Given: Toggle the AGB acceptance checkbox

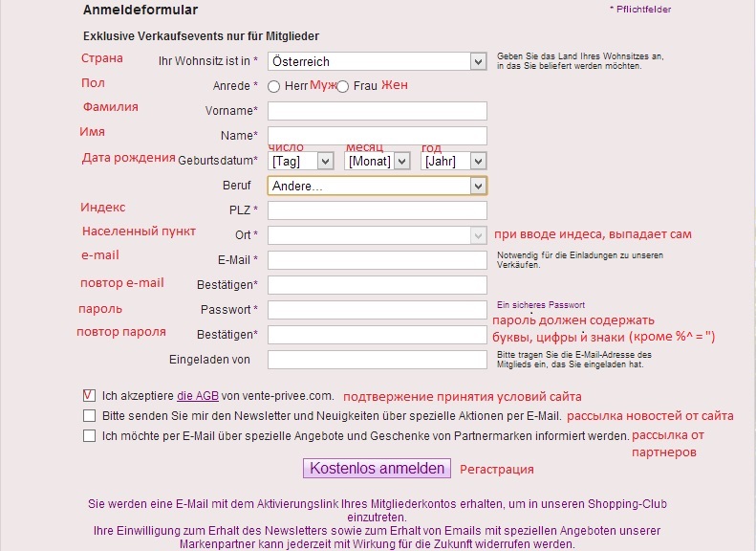Looking at the screenshot, I should 89,396.
